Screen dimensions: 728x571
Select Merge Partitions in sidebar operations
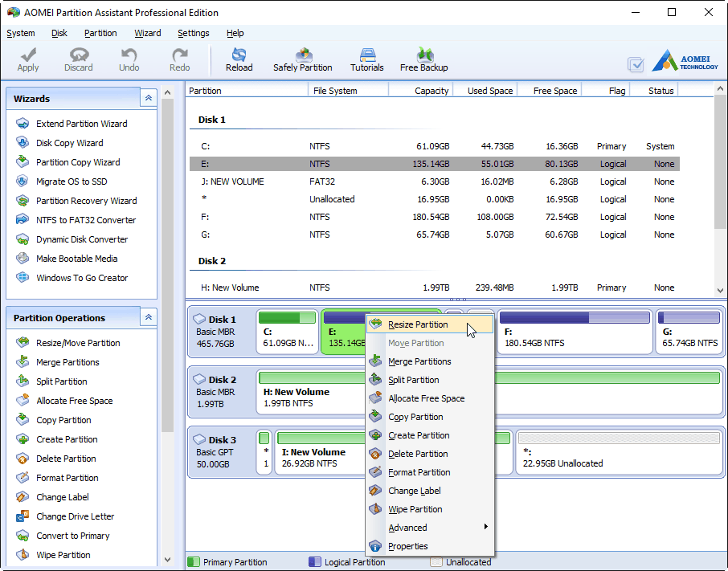pos(67,362)
